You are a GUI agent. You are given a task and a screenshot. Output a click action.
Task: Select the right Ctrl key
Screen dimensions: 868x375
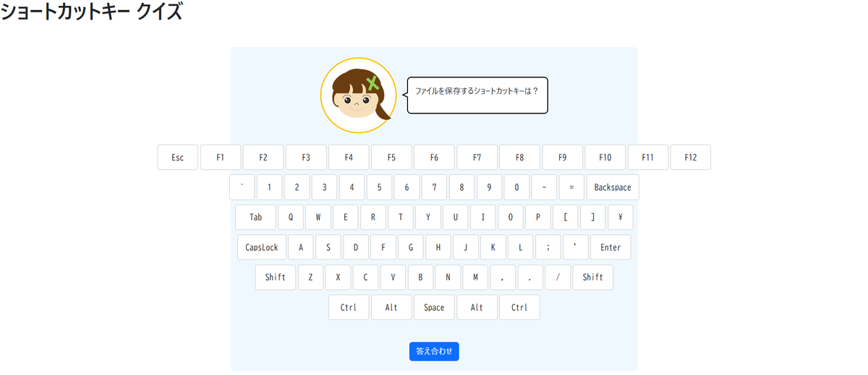click(x=519, y=307)
